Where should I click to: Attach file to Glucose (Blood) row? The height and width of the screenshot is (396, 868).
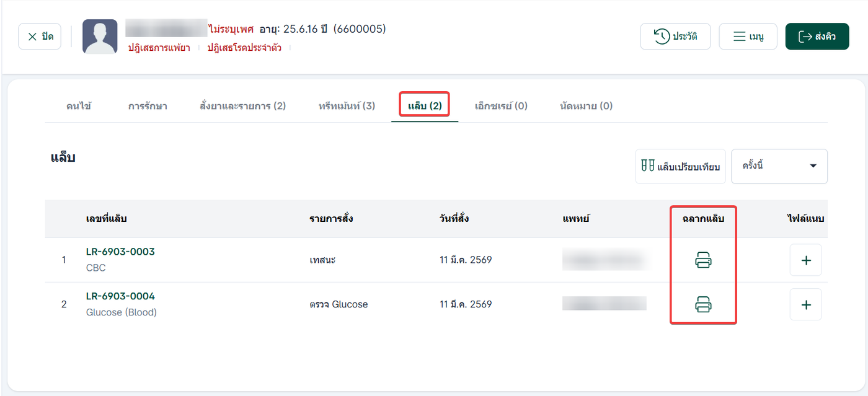pos(806,304)
